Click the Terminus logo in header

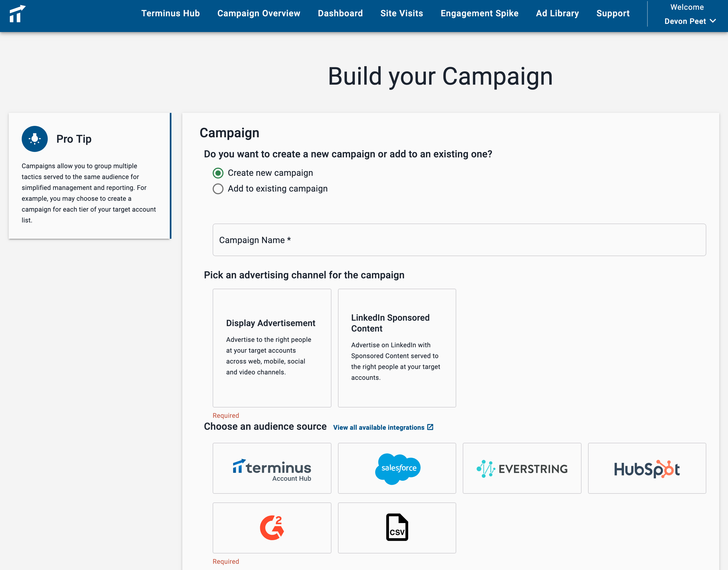pos(17,14)
